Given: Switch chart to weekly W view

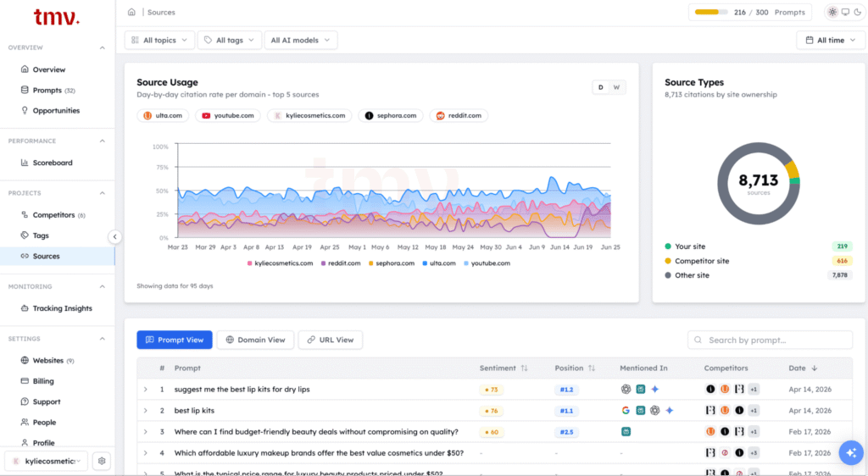Looking at the screenshot, I should coord(616,87).
